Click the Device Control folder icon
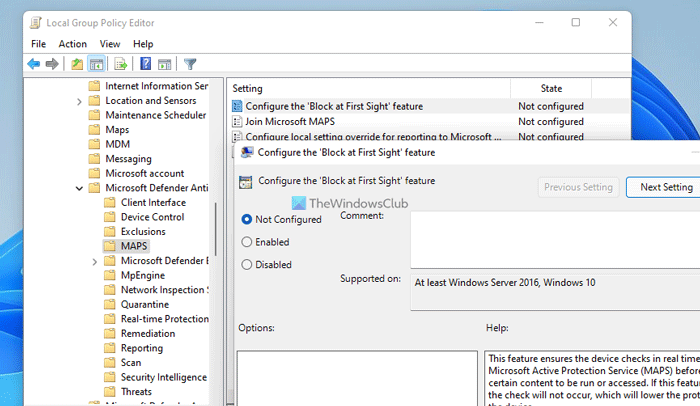The height and width of the screenshot is (406, 700). [109, 217]
